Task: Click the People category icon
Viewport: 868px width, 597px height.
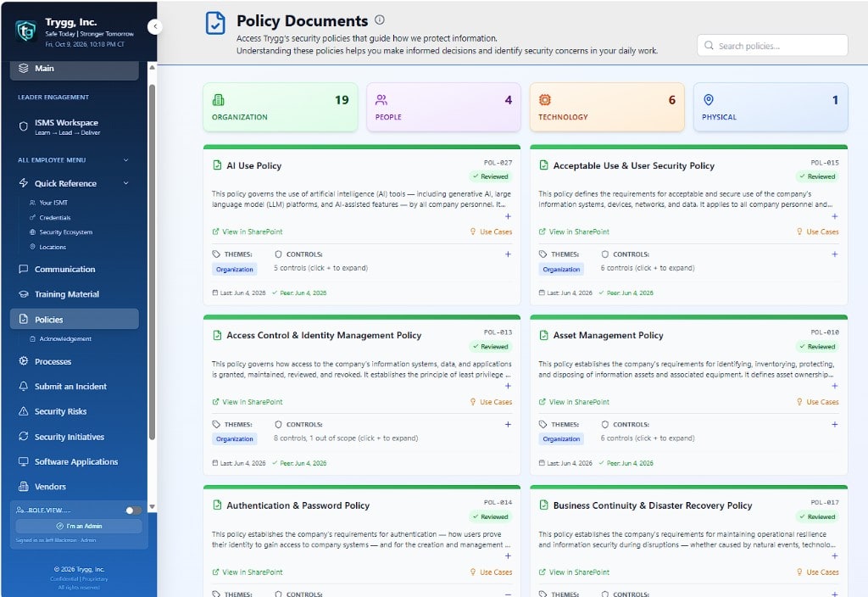Action: 381,100
